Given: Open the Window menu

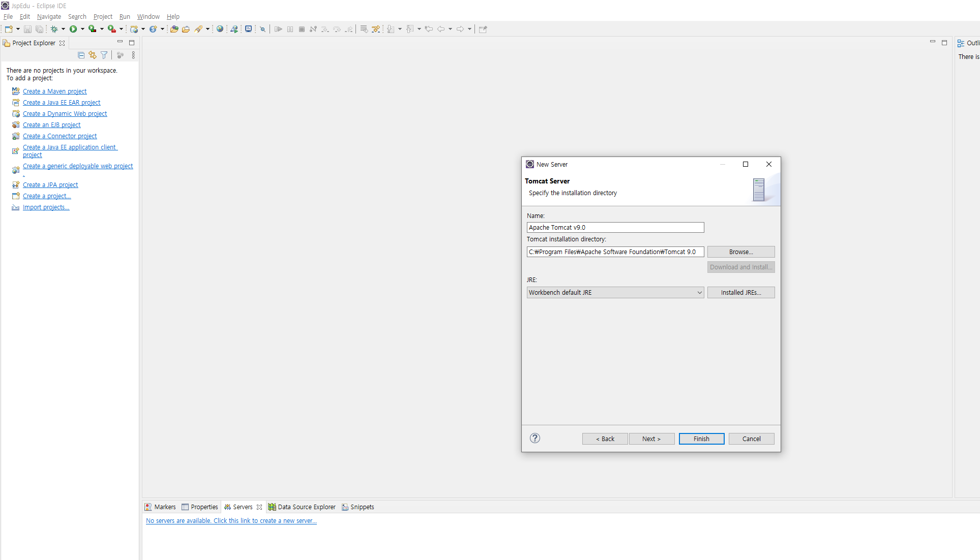Looking at the screenshot, I should click(x=148, y=16).
